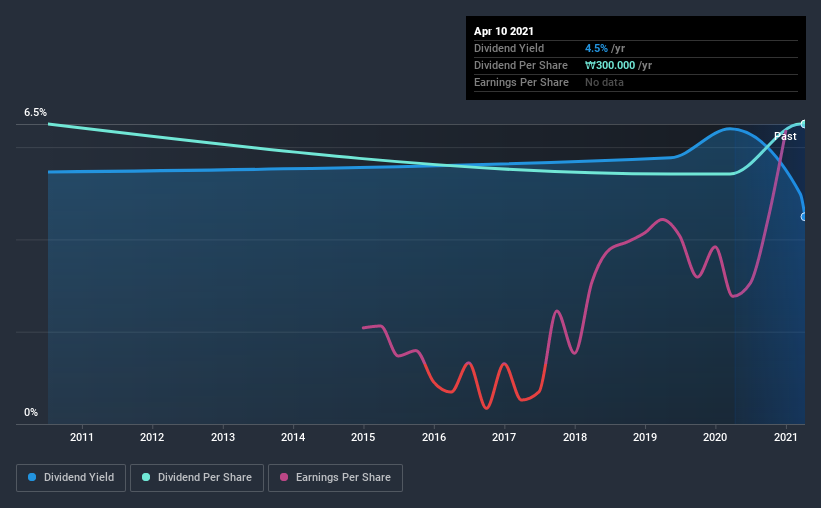Click the Dividend Per Share endpoint marker
The height and width of the screenshot is (508, 821).
tap(804, 124)
